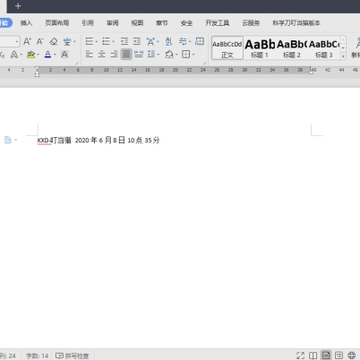Switch to reading layout view
Screen dimensions: 360x360
[x=313, y=355]
